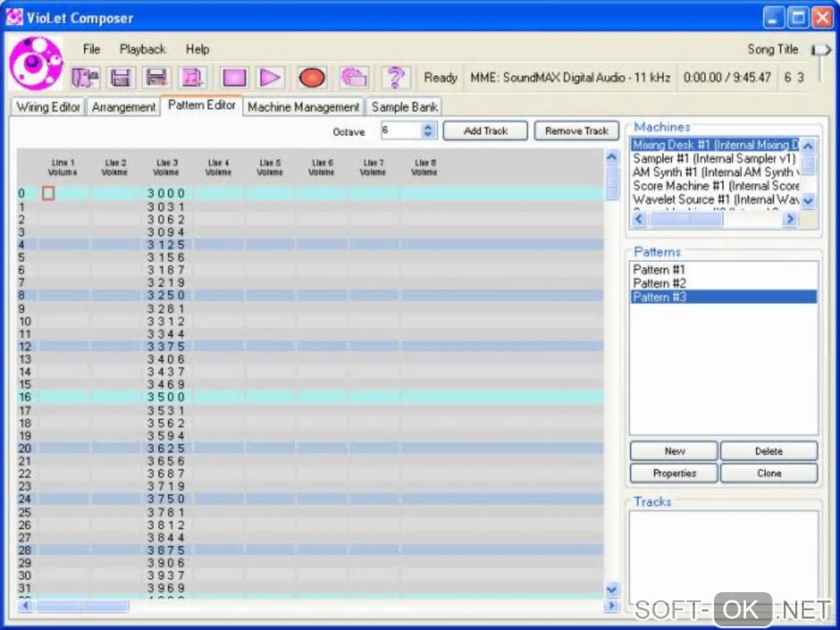Click pattern grid scroll down arrow

tap(612, 590)
